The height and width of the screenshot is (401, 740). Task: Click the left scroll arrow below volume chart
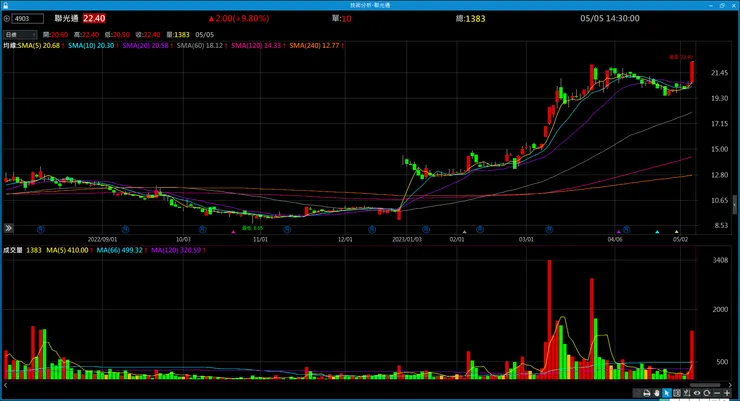[x=6, y=385]
